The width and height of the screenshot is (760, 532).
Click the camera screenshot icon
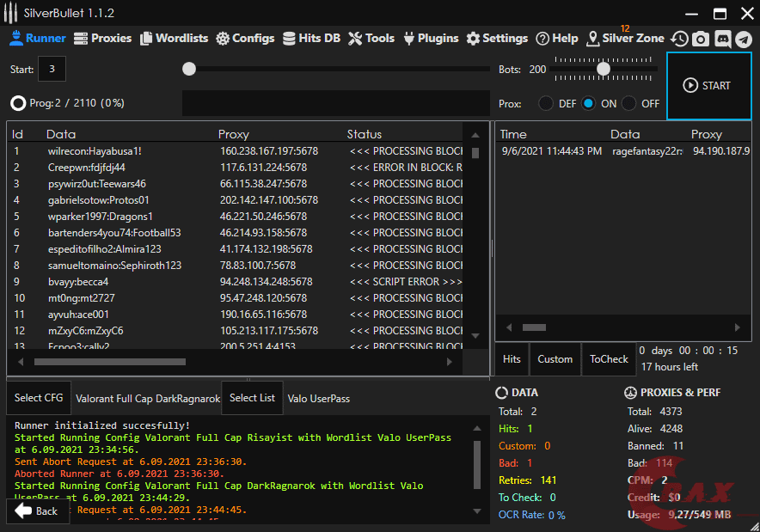(x=701, y=39)
